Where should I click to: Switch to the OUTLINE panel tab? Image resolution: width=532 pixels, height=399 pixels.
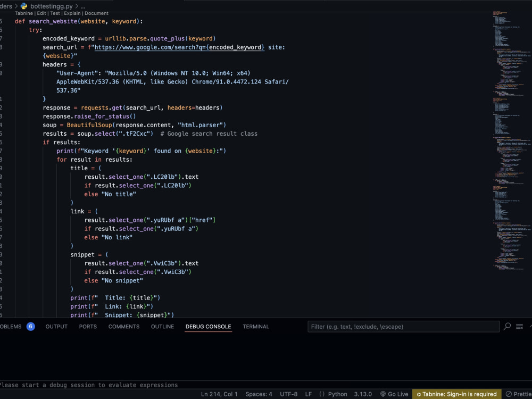[162, 327]
